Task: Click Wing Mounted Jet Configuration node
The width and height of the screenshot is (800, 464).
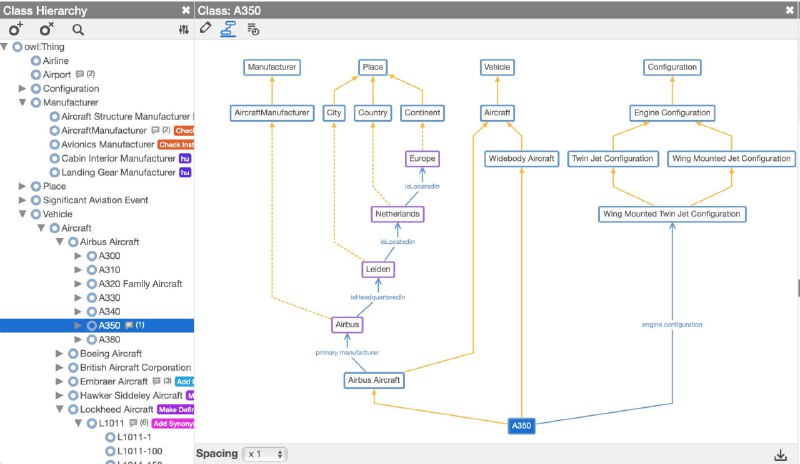Action: click(x=731, y=159)
